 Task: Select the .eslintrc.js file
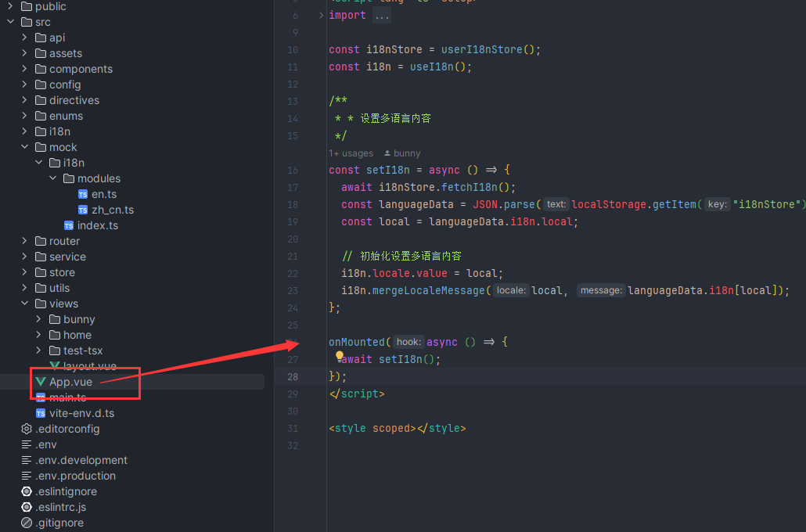(x=61, y=507)
